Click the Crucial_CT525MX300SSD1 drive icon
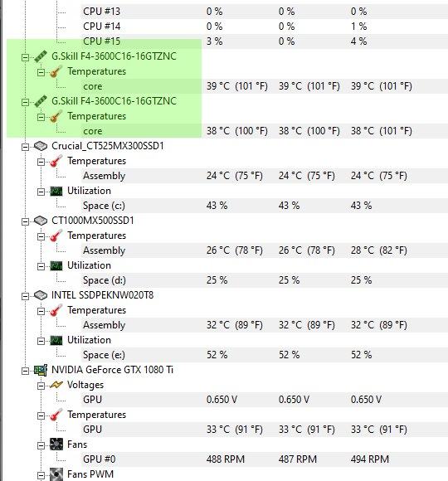The height and width of the screenshot is (481, 448). click(41, 146)
